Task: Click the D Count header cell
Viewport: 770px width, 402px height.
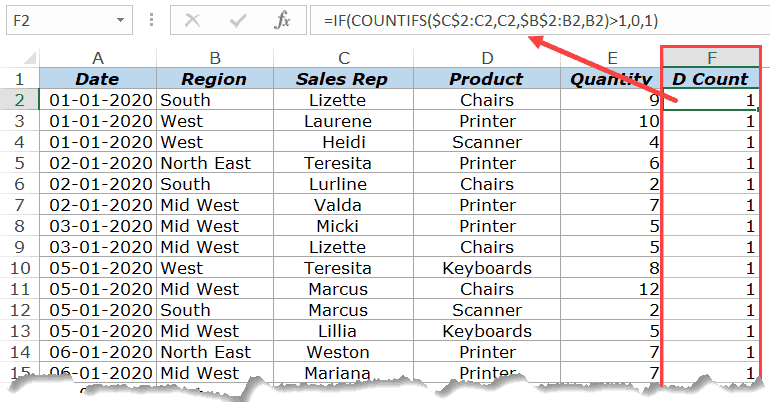Action: [x=710, y=79]
